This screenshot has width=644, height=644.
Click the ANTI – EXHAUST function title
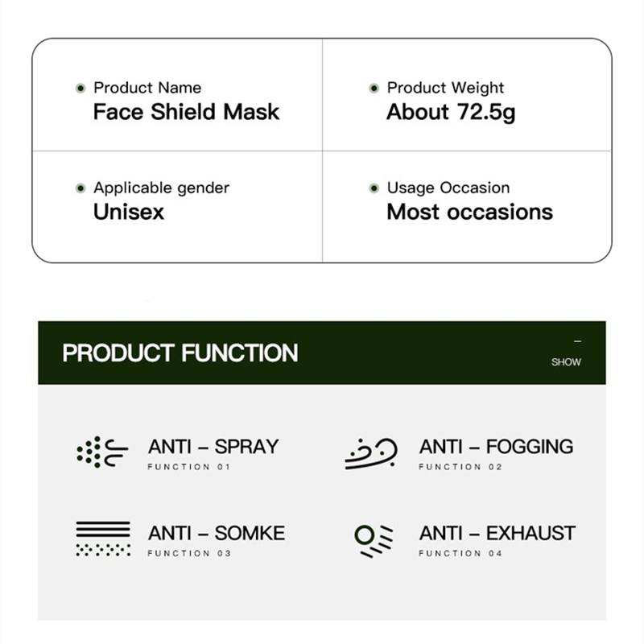coord(497,533)
